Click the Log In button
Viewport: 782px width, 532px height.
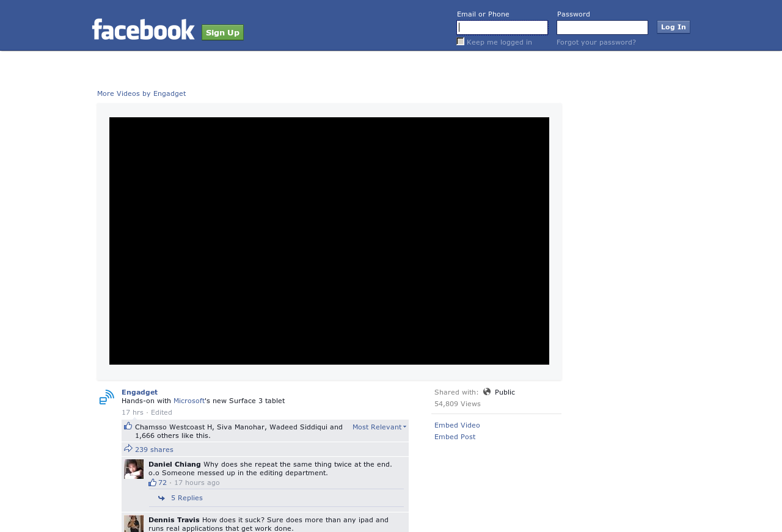click(x=673, y=27)
